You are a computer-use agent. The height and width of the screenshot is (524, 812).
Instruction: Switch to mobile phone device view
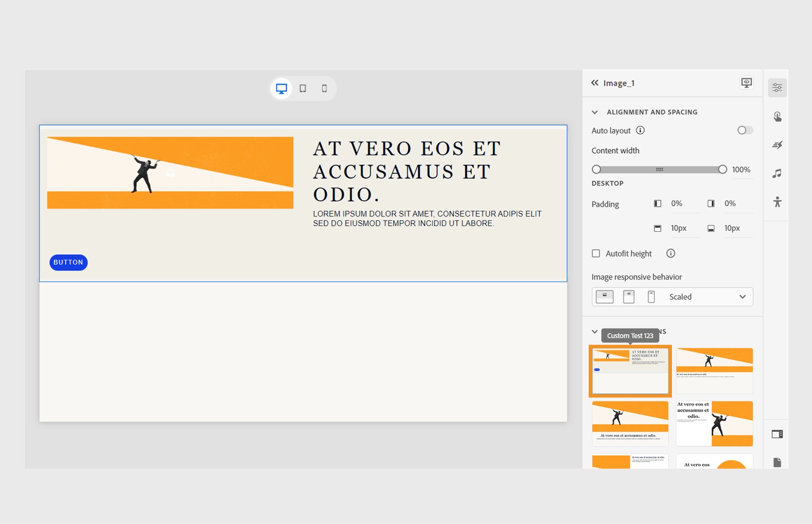click(x=324, y=89)
